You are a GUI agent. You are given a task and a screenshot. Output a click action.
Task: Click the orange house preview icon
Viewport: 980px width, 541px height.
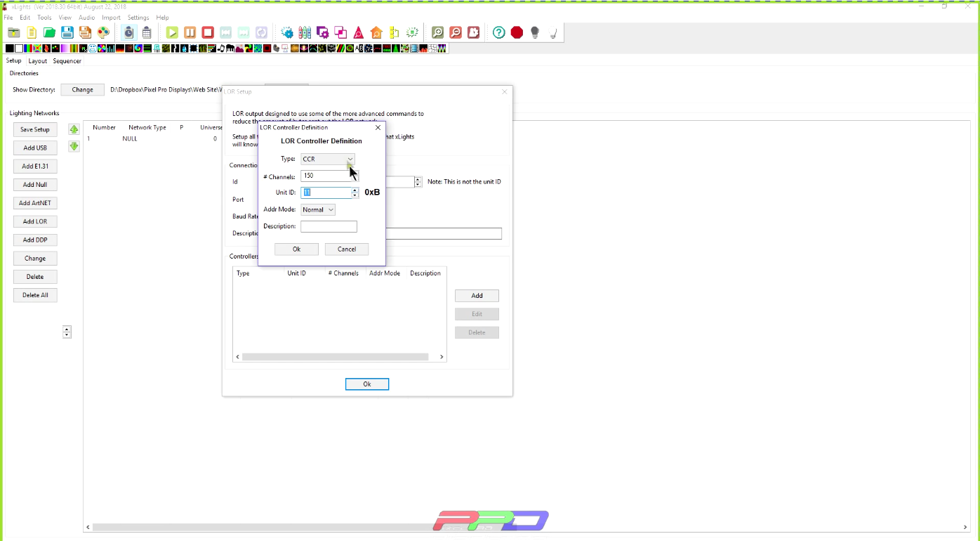(x=376, y=32)
